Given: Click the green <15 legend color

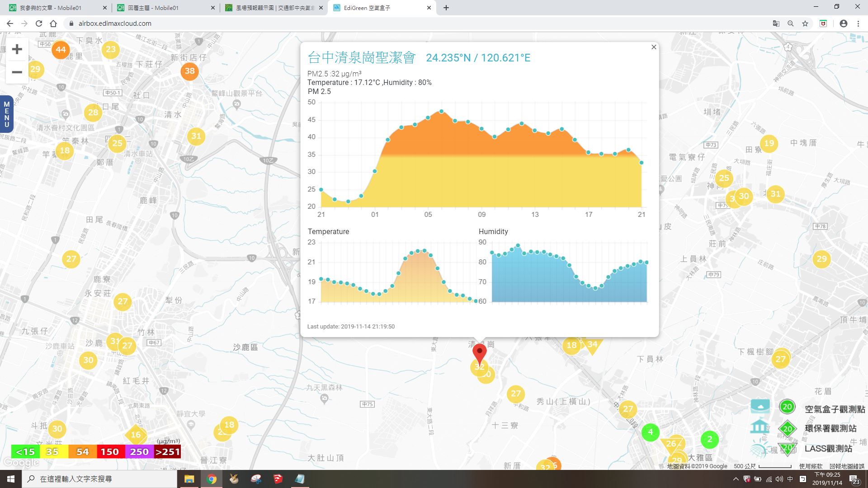Looking at the screenshot, I should [x=25, y=451].
